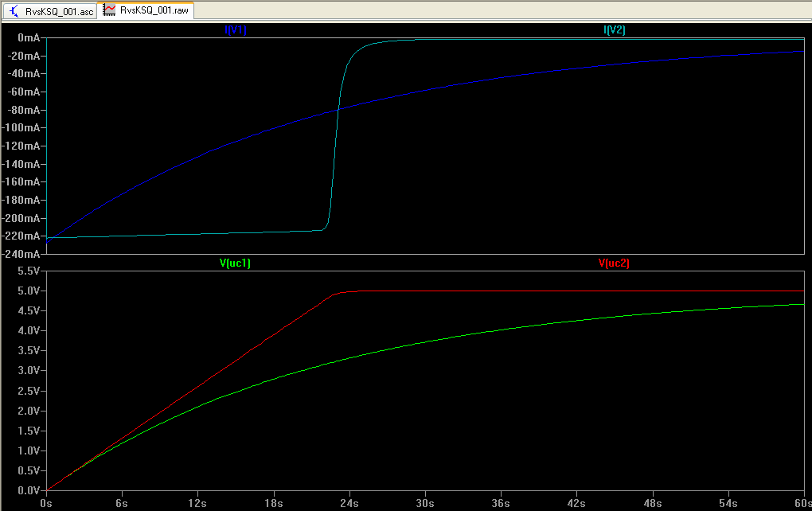Click the 5.5V axis label

coord(29,271)
